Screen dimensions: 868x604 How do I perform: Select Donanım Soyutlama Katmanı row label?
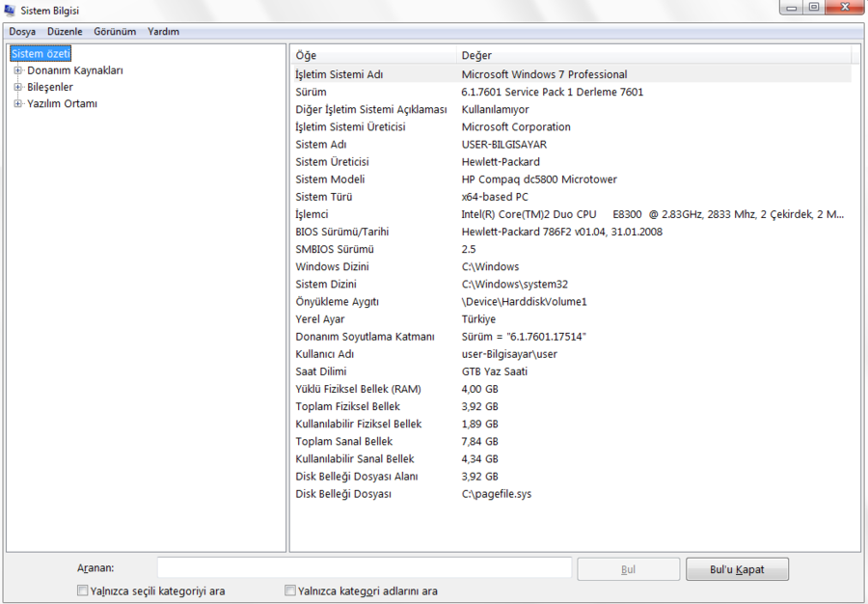pos(365,337)
